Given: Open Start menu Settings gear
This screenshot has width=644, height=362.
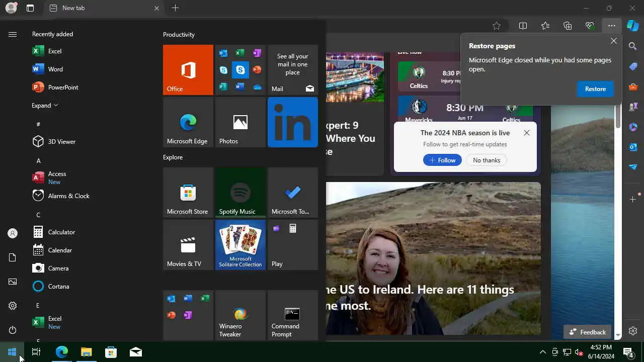Looking at the screenshot, I should [13, 306].
